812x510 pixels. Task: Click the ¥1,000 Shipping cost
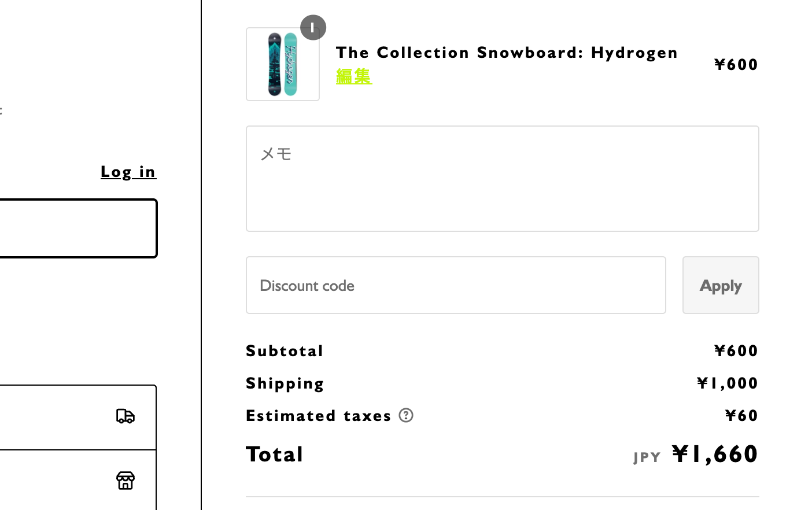[x=727, y=383]
